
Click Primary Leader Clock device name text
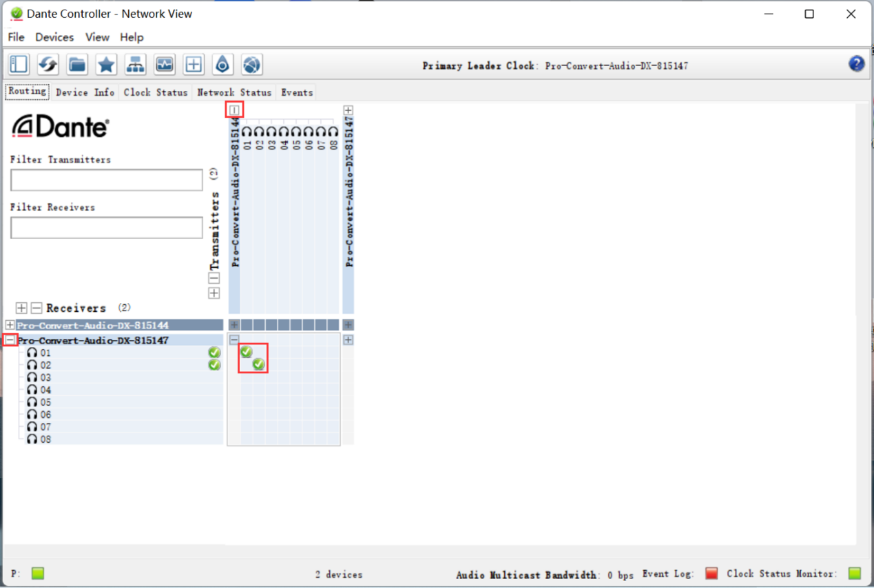point(616,66)
